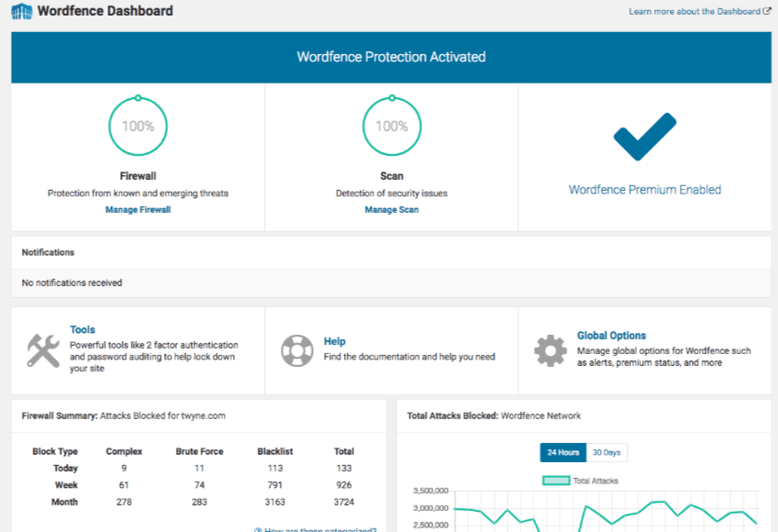
Task: Click the Total column header
Action: (344, 451)
